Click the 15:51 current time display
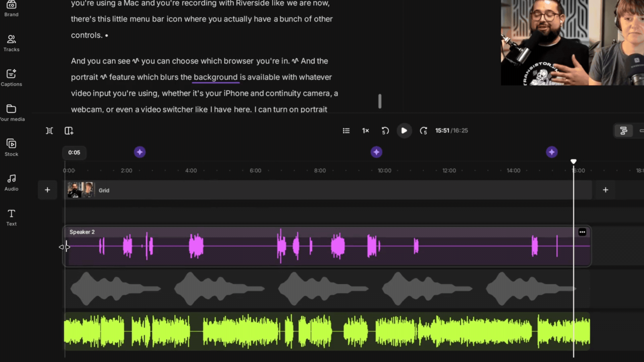The width and height of the screenshot is (644, 362). [442, 131]
